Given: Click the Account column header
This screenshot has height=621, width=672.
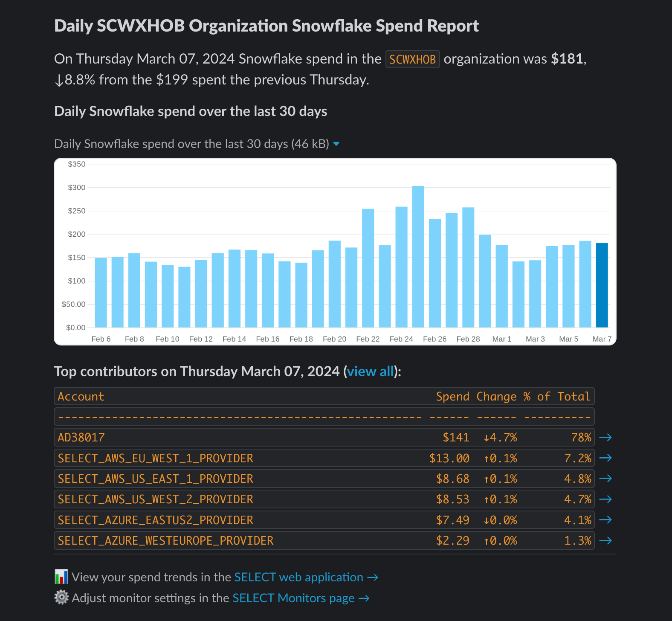Looking at the screenshot, I should pyautogui.click(x=81, y=397).
